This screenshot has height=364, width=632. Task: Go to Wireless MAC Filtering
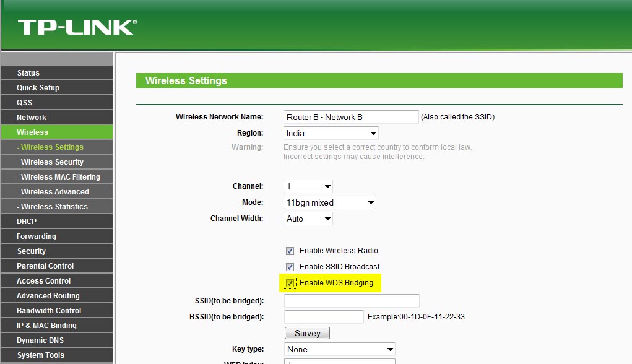coord(57,177)
